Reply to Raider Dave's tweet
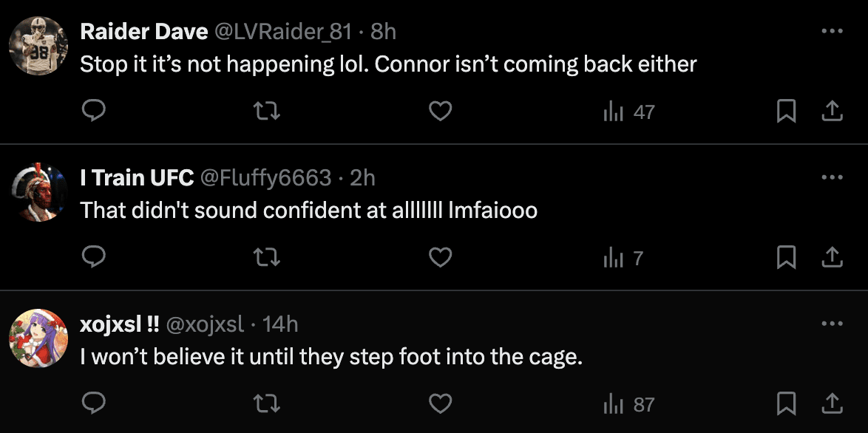The width and height of the screenshot is (868, 433). click(93, 112)
